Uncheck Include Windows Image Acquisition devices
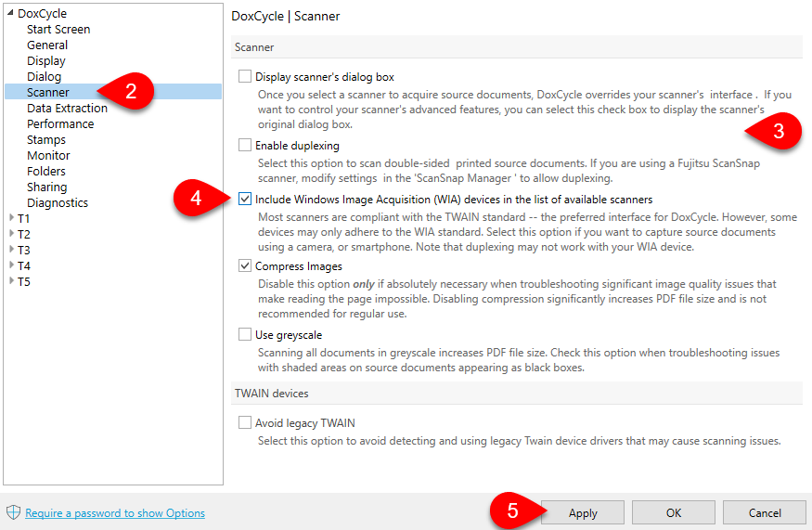The height and width of the screenshot is (530, 812). (x=245, y=199)
